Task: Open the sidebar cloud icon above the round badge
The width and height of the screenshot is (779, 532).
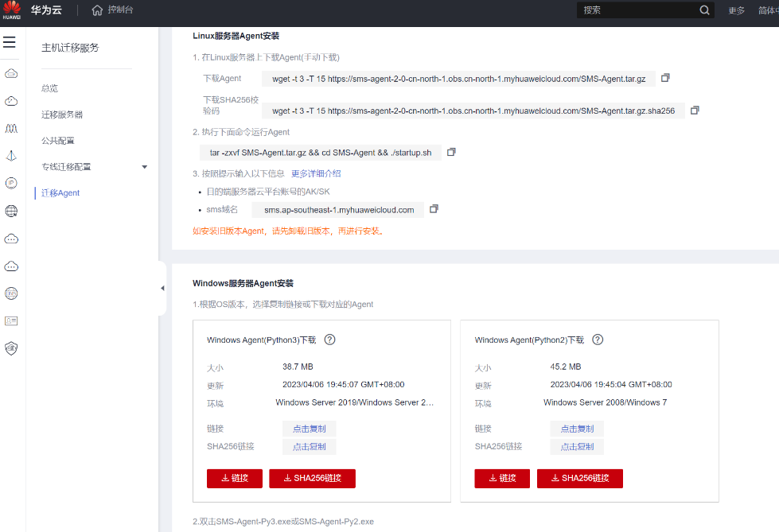Action: [11, 266]
